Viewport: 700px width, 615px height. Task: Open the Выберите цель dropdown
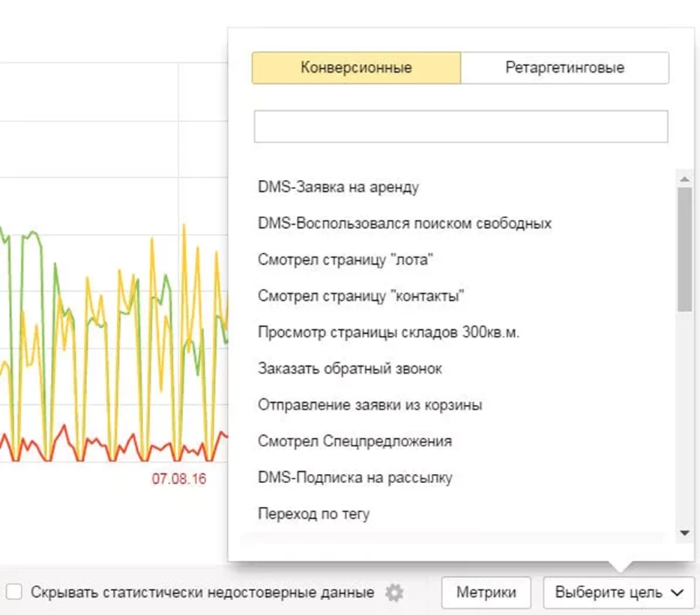click(619, 592)
